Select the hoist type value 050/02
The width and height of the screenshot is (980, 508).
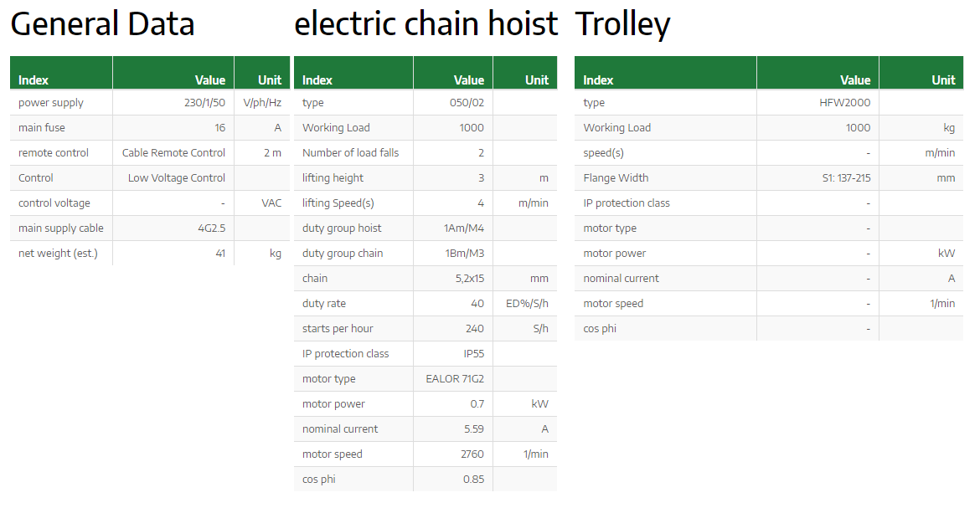[467, 102]
